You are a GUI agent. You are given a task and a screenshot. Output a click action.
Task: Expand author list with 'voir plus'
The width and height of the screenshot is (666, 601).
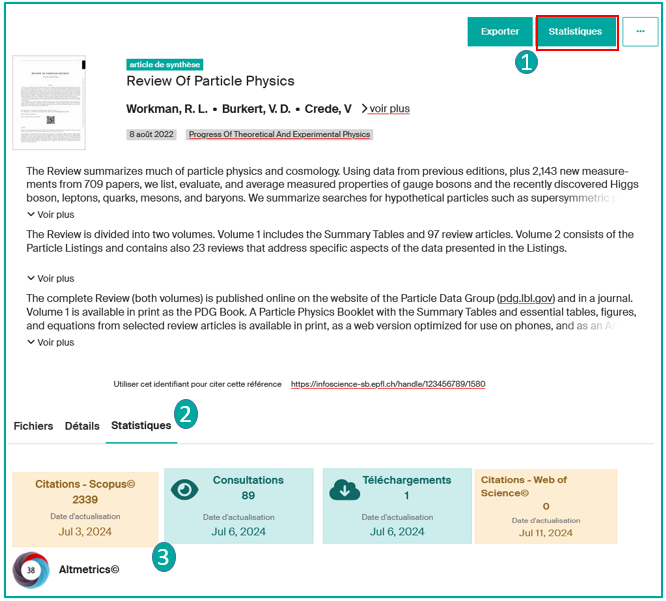385,109
